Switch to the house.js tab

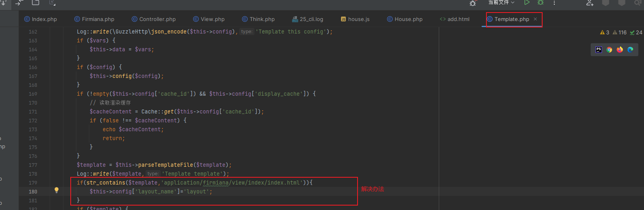[x=355, y=19]
